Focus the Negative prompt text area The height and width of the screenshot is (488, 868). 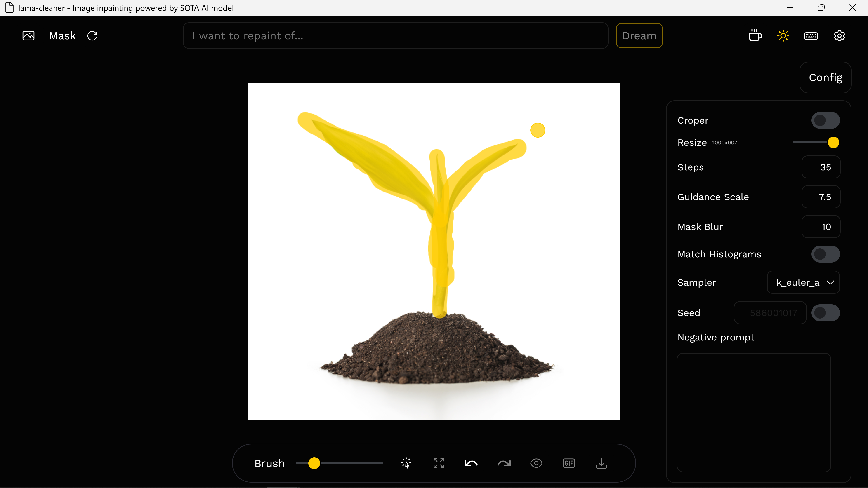coord(754,412)
